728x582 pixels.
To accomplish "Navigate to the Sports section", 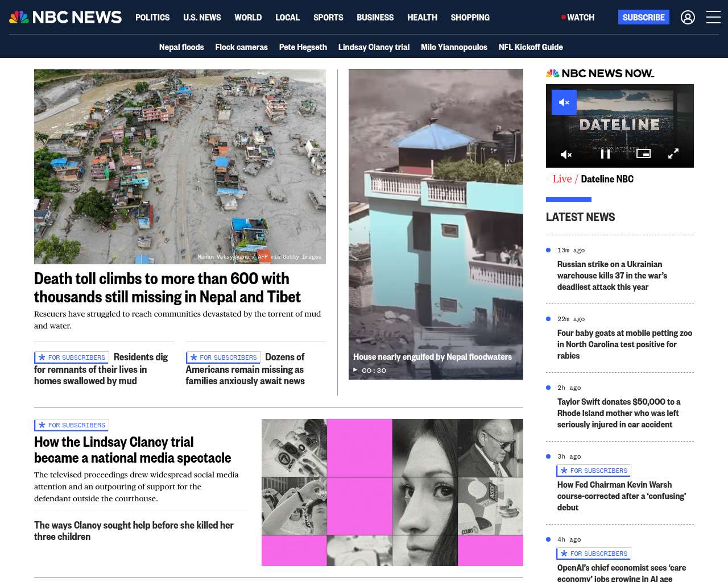I will point(328,18).
